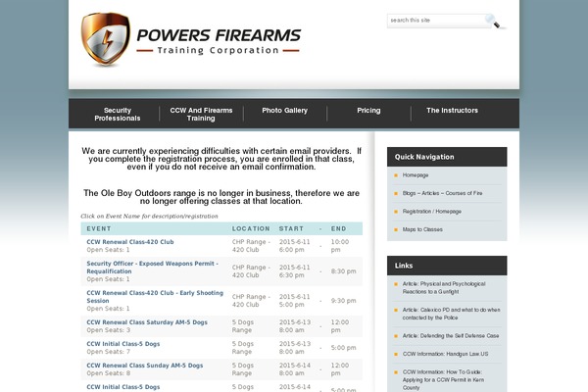Open CCW Initial Class-5 Dogs on 2015-6-13
Screen dimensions: 588x392
pos(123,344)
